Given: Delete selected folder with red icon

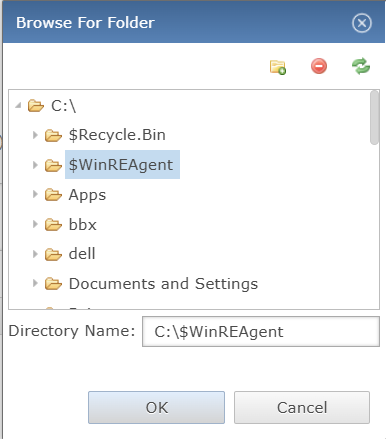Looking at the screenshot, I should [x=319, y=66].
